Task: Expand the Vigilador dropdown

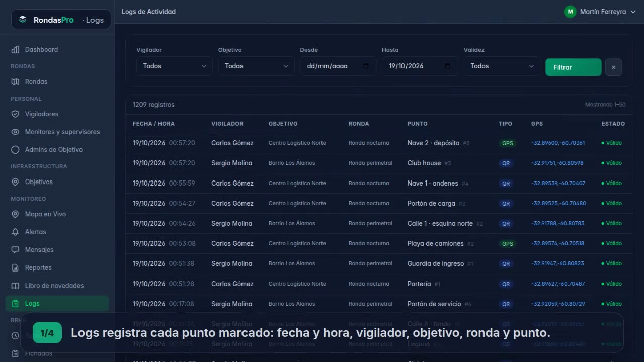Action: click(x=174, y=66)
